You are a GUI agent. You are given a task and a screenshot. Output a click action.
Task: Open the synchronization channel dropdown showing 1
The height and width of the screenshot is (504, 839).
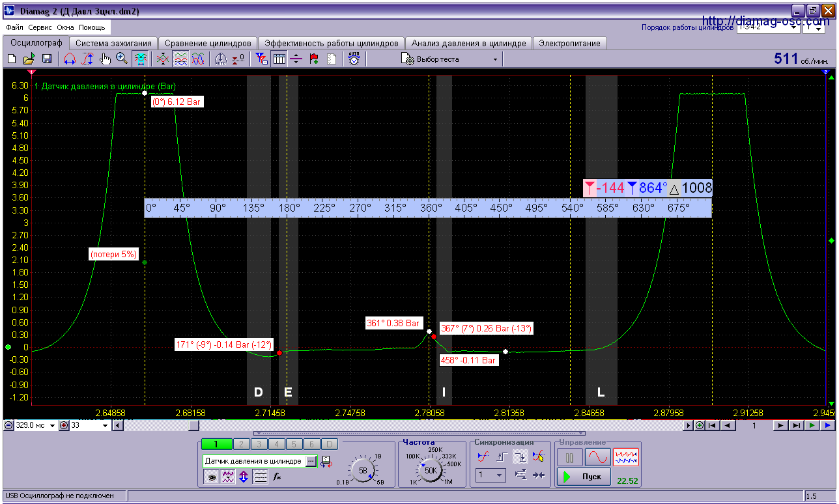pos(491,475)
